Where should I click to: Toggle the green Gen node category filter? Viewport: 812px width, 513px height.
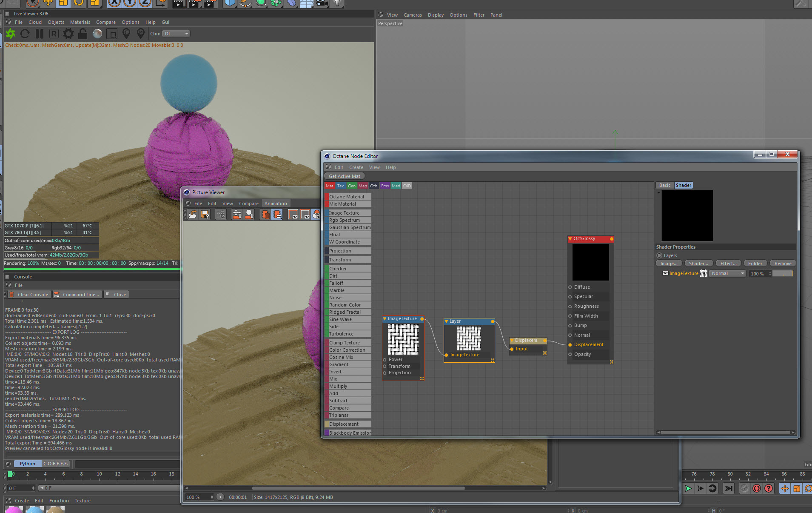352,186
